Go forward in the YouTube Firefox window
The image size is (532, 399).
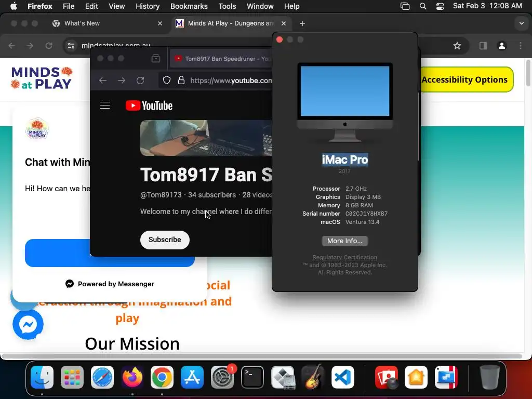point(122,81)
